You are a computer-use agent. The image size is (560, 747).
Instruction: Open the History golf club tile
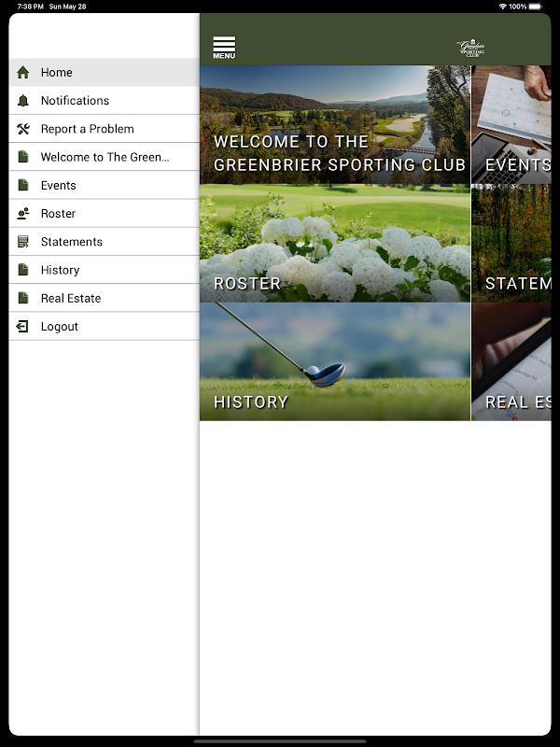[x=335, y=361]
